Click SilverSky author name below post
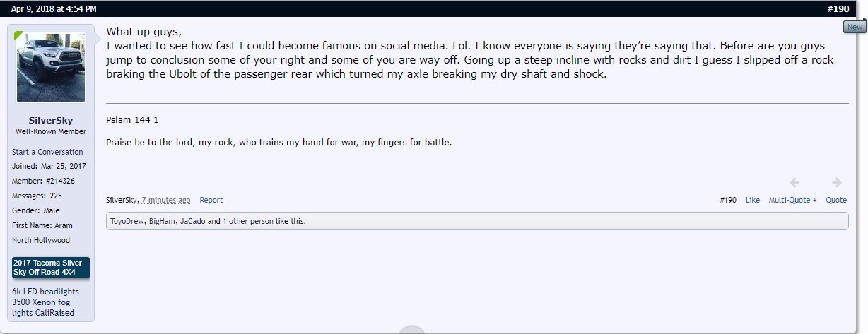The image size is (868, 334). click(122, 200)
